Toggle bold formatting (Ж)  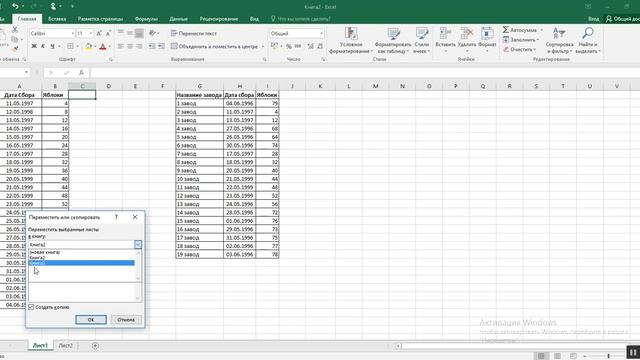click(x=34, y=47)
